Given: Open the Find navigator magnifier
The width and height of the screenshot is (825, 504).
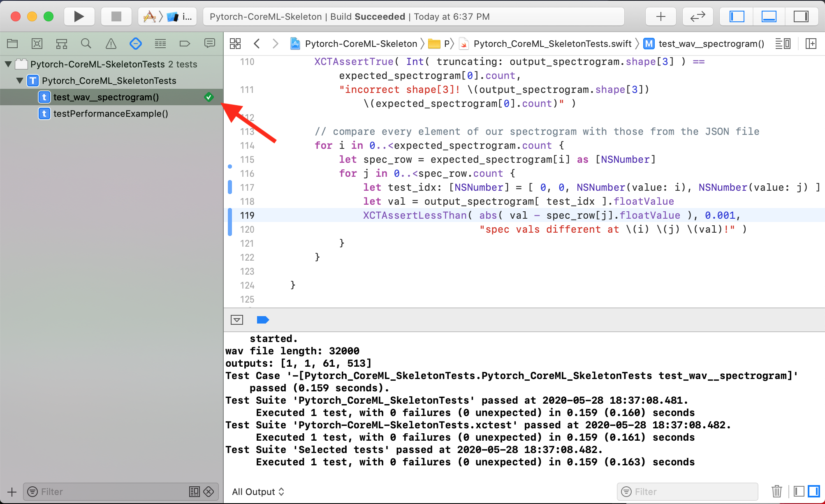Looking at the screenshot, I should [x=86, y=44].
